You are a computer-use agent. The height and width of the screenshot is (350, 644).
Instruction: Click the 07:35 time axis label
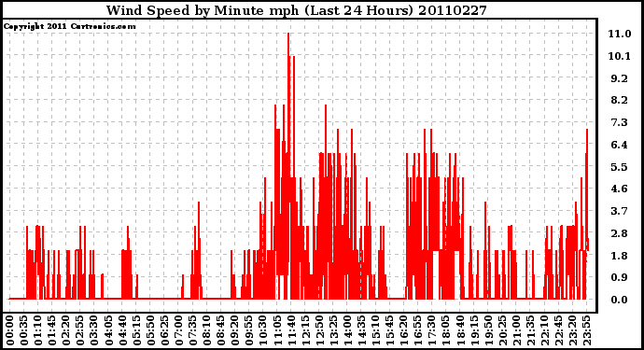pos(192,331)
